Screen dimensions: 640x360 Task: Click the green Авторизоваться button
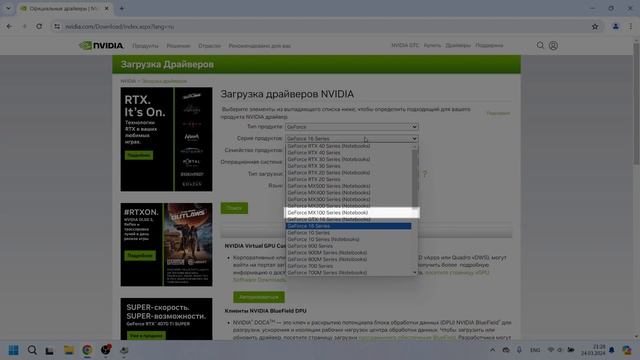coord(259,297)
